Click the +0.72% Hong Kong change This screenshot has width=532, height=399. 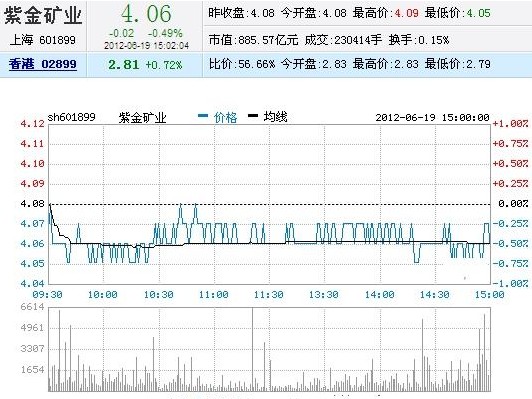[x=164, y=64]
